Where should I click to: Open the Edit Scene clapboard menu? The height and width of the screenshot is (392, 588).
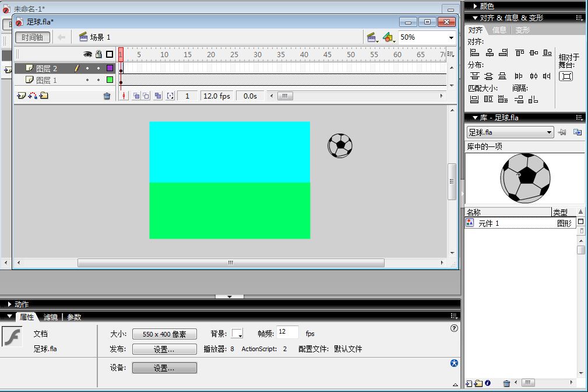pyautogui.click(x=372, y=37)
